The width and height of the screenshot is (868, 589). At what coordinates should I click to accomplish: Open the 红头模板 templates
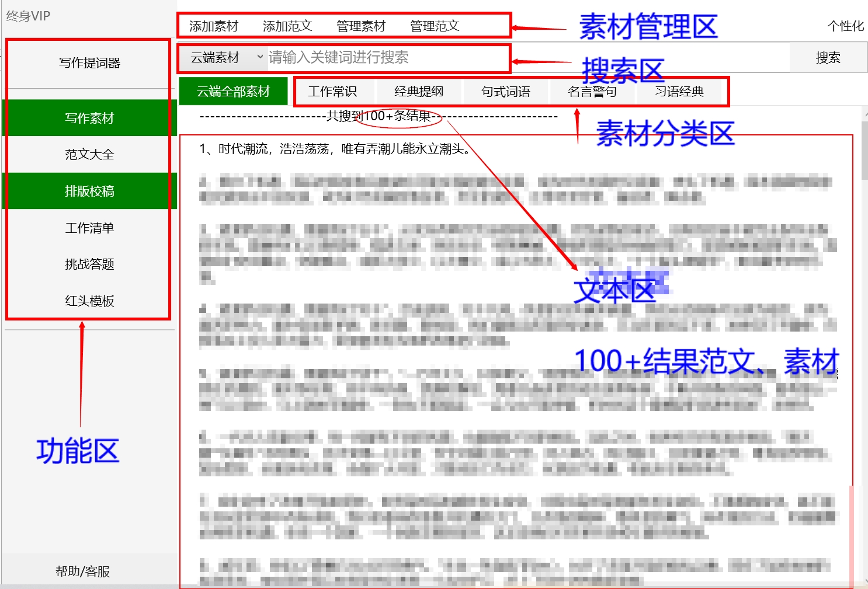pos(88,301)
